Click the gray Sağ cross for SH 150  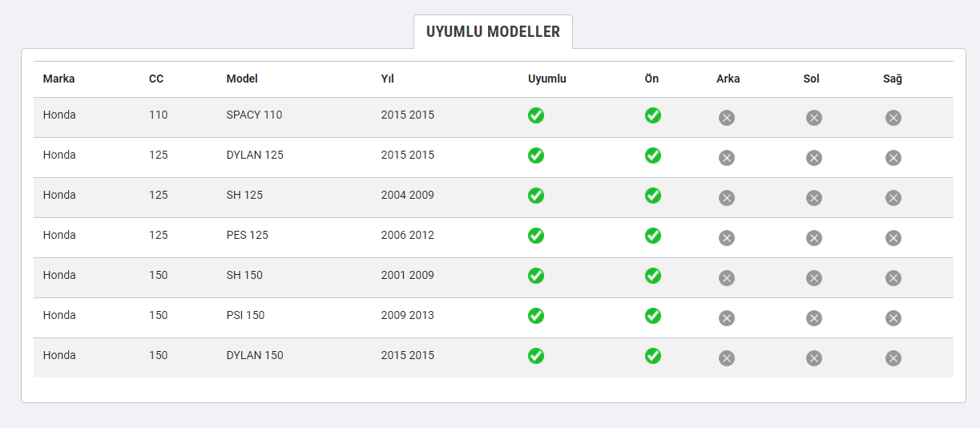[x=893, y=278]
